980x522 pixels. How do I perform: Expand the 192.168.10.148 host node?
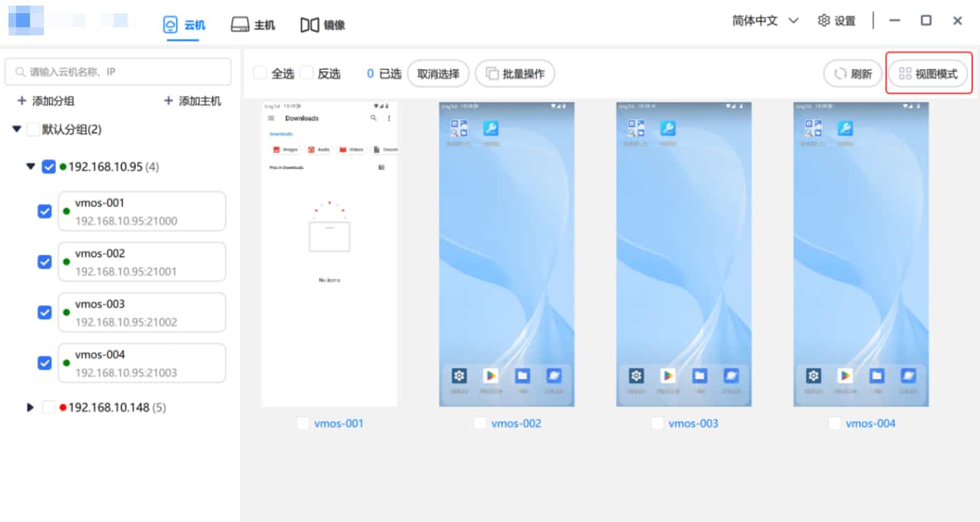pos(30,408)
